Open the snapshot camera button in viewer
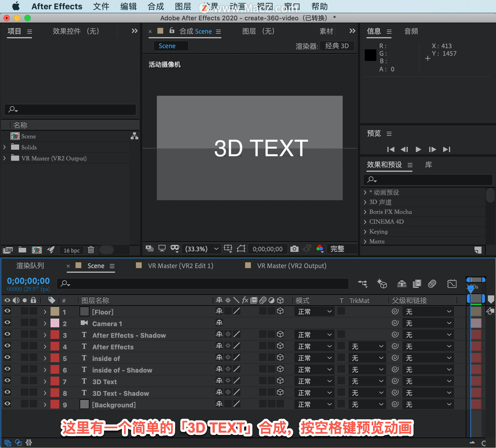 pos(294,249)
